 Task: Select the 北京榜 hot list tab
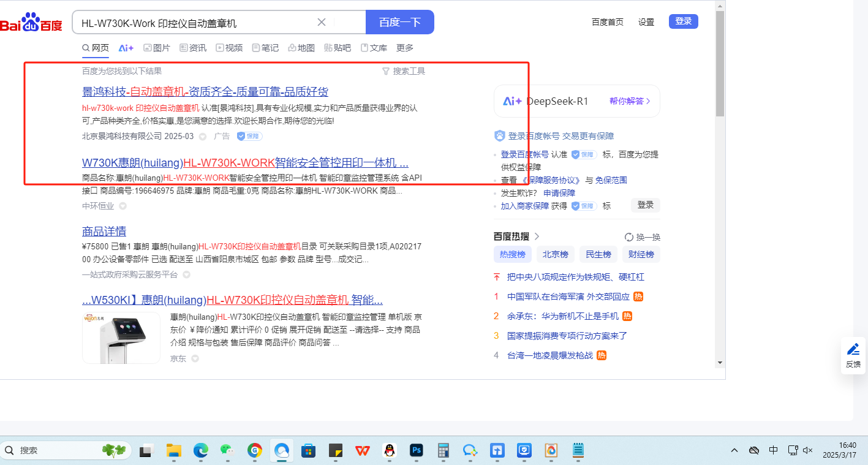point(555,254)
